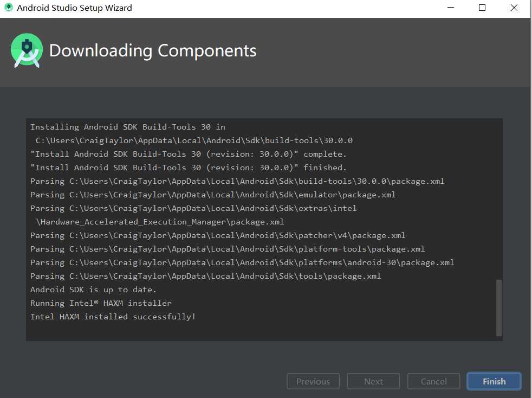
Task: Click the 'Android Studio Setup Wizard' window title
Action: (x=74, y=8)
